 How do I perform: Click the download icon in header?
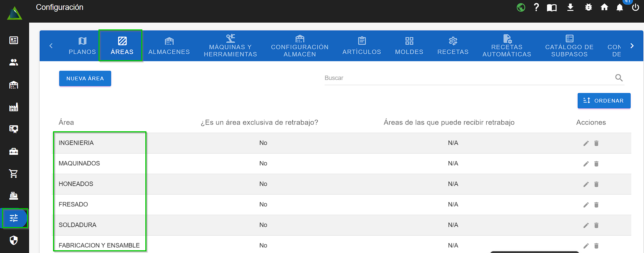(570, 7)
